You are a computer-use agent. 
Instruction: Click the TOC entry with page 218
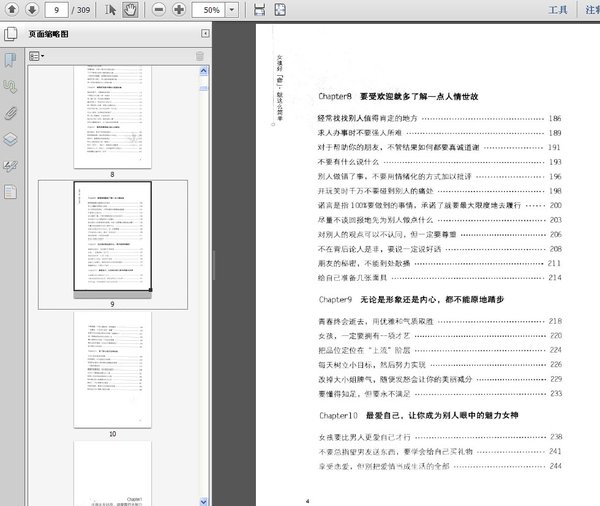pos(440,322)
